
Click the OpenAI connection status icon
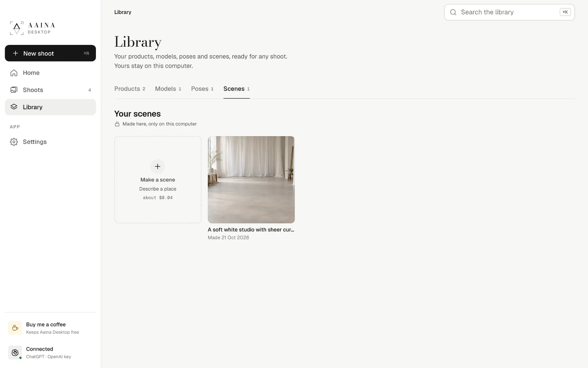coord(15,353)
